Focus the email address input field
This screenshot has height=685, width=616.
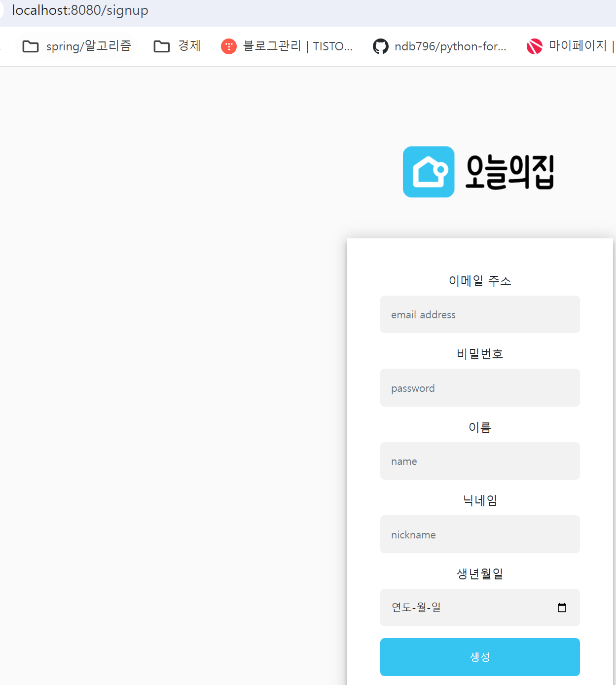480,314
